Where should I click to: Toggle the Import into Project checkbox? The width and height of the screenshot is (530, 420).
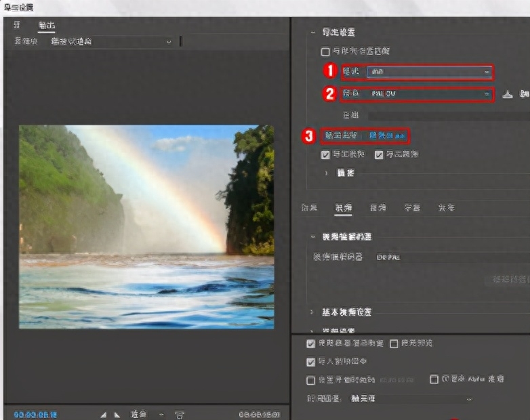click(310, 362)
